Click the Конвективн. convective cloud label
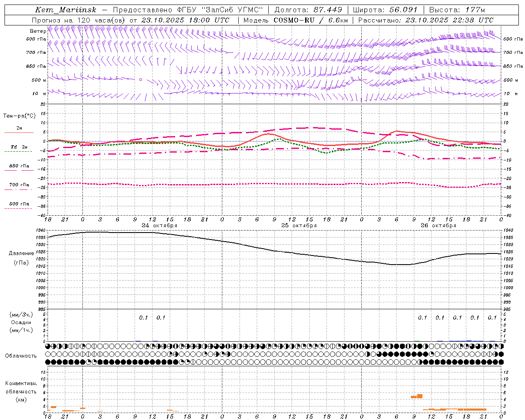The image size is (525, 420). [21, 383]
